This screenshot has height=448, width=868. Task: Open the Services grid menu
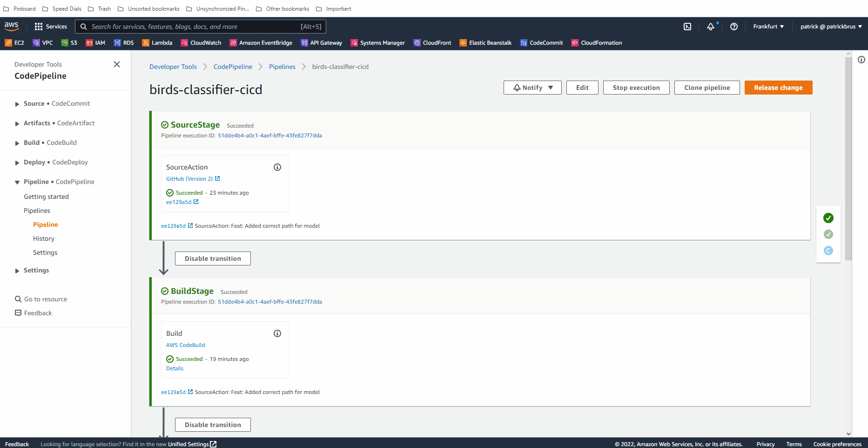click(51, 27)
